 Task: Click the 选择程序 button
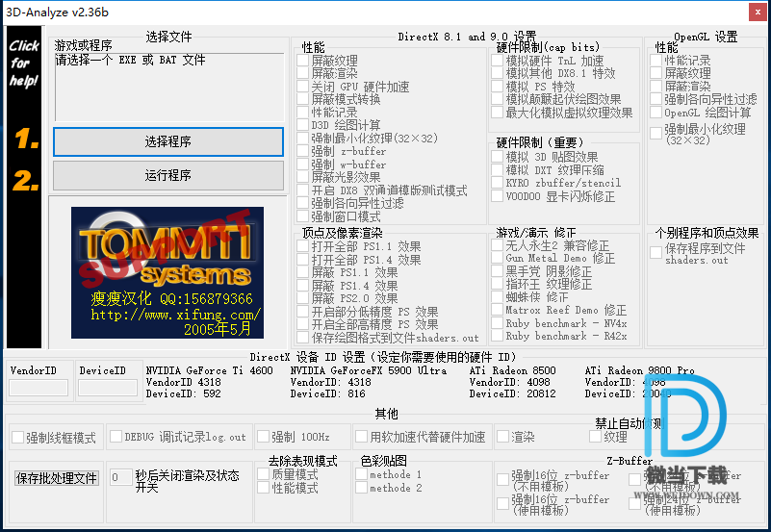pos(168,142)
